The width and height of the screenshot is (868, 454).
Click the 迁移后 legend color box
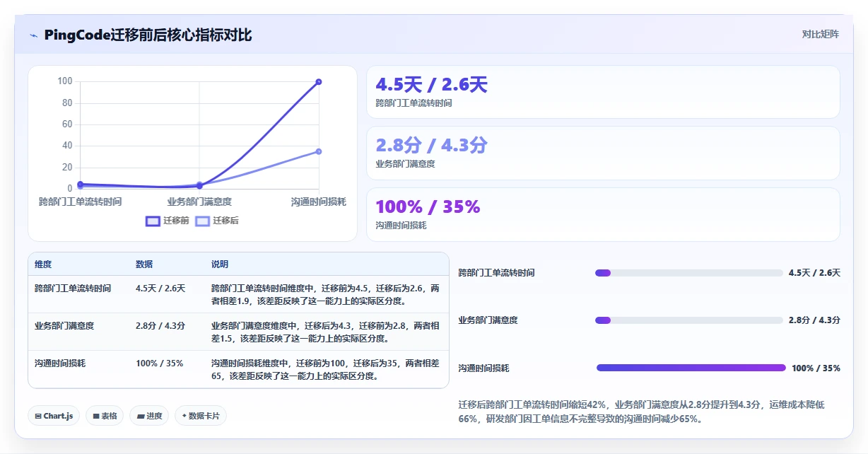(202, 221)
